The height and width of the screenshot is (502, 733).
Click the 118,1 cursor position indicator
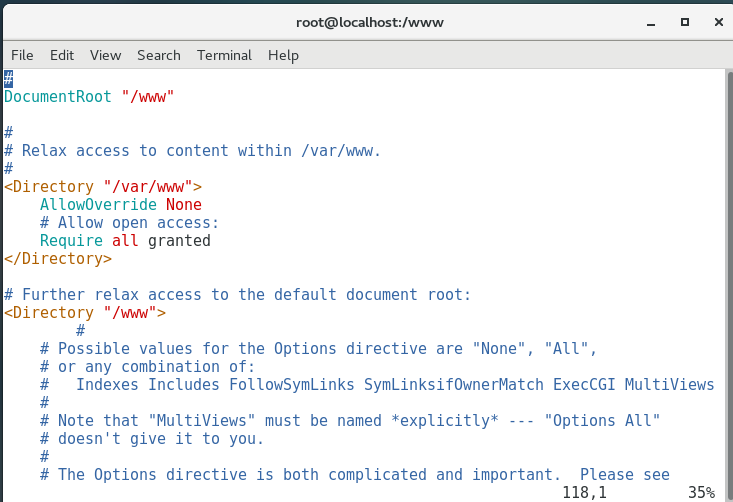[x=585, y=493]
